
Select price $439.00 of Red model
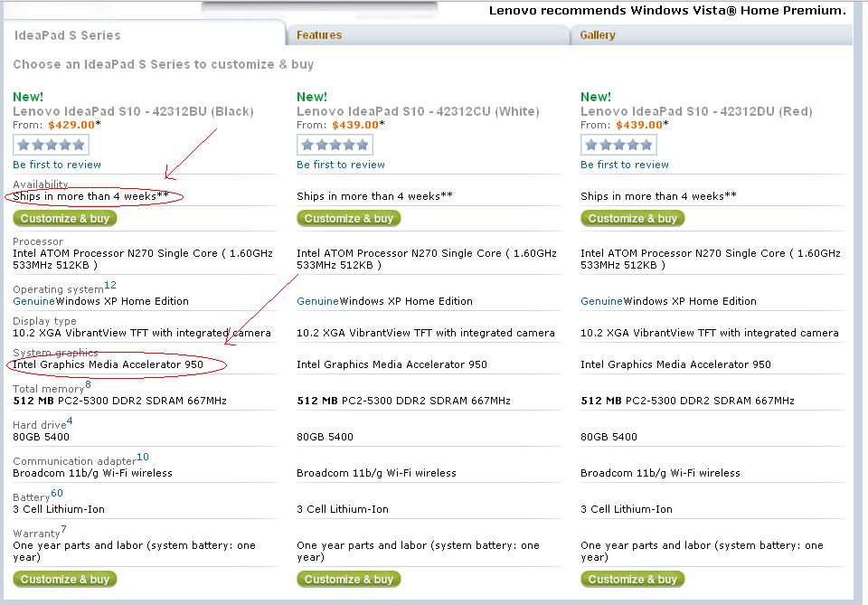(639, 125)
